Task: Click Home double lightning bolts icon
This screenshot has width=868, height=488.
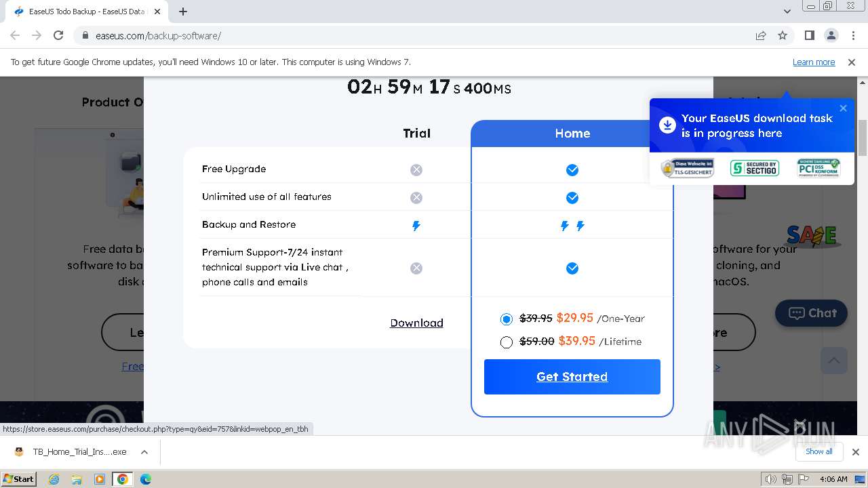Action: (572, 226)
